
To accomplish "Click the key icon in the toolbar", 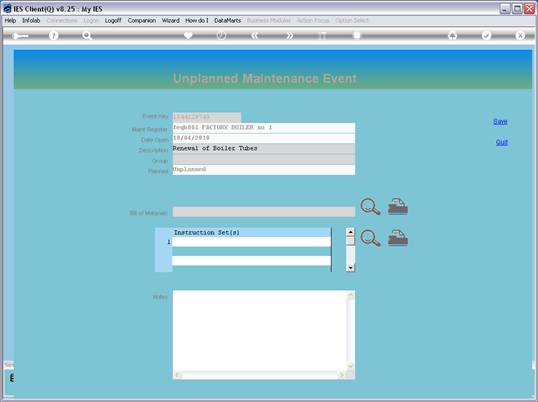I will point(20,36).
